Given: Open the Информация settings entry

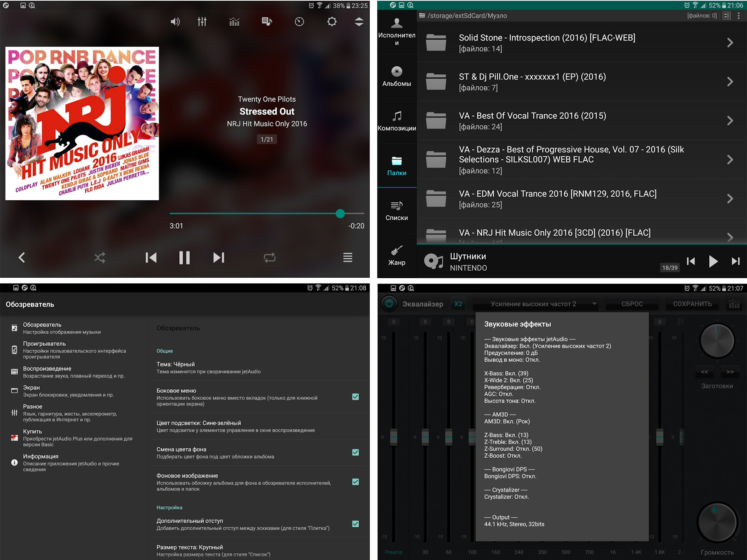Looking at the screenshot, I should (x=74, y=462).
